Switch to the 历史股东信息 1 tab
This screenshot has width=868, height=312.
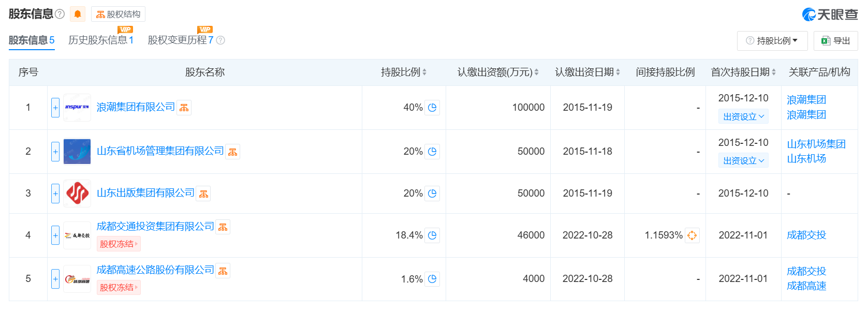(101, 40)
